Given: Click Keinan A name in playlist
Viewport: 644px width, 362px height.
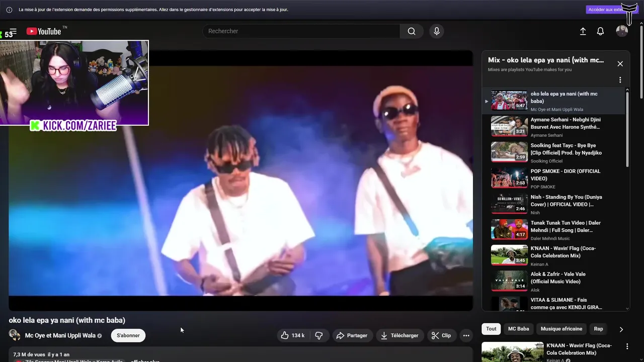Looking at the screenshot, I should coord(539,264).
